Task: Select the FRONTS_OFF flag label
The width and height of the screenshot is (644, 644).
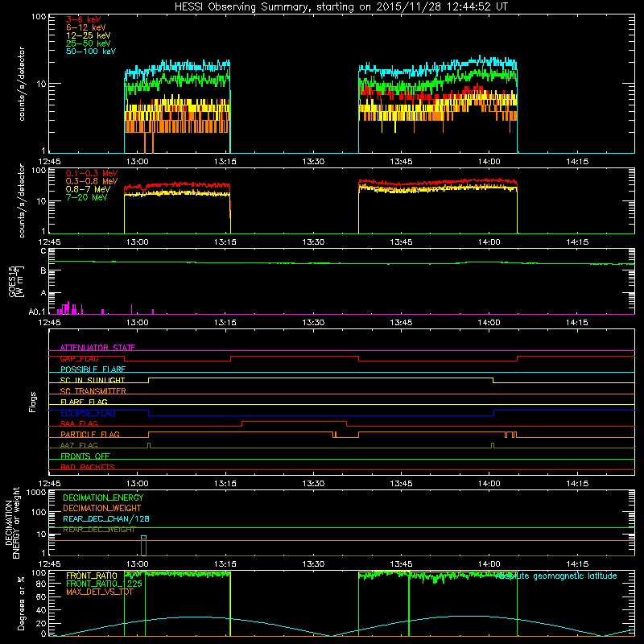Action: [x=85, y=456]
